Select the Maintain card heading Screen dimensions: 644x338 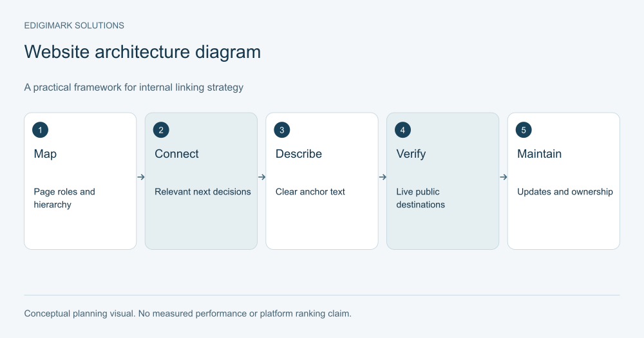(x=539, y=154)
